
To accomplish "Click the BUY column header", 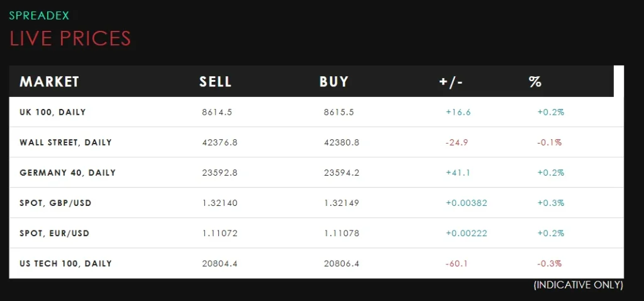I will [x=333, y=82].
